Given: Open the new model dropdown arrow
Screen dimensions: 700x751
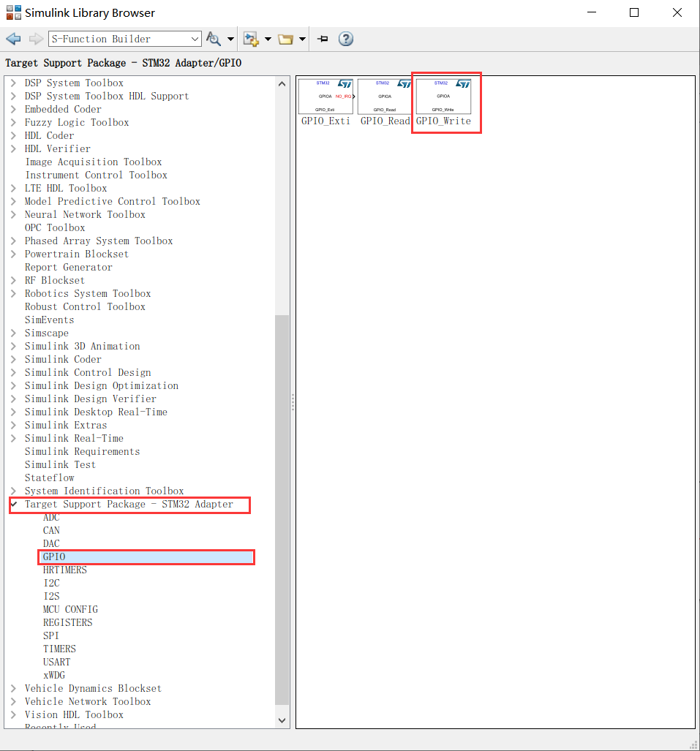Looking at the screenshot, I should coord(268,39).
